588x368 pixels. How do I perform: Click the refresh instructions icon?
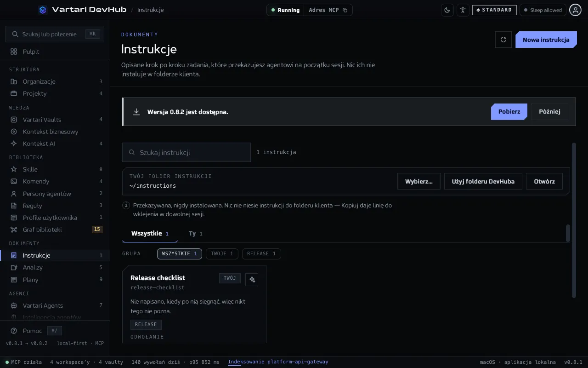503,40
